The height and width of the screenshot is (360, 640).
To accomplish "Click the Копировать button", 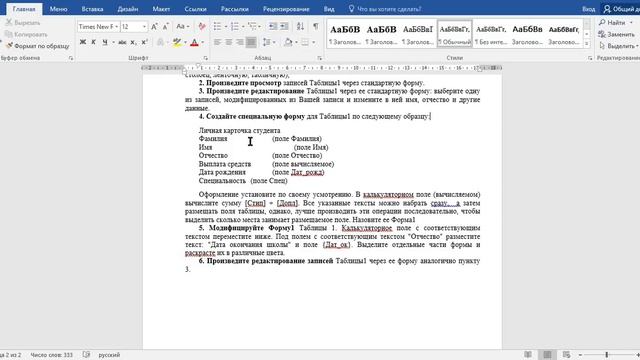I will [x=26, y=35].
